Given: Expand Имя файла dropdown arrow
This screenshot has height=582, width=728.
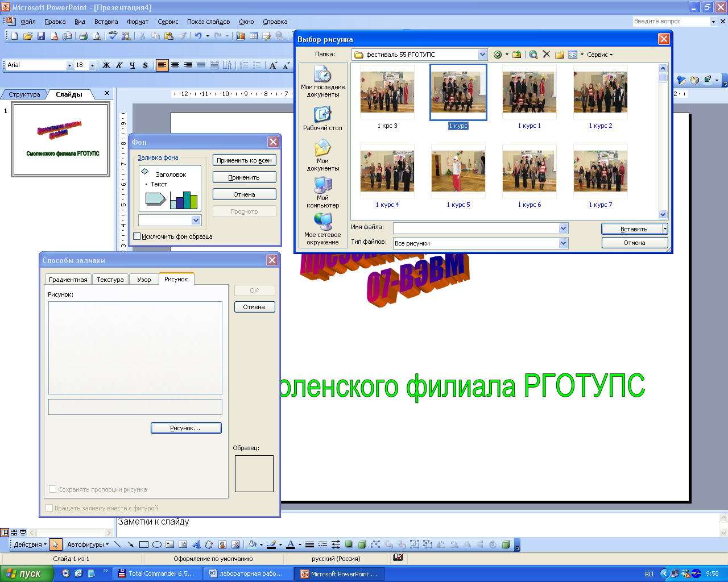Looking at the screenshot, I should click(564, 228).
